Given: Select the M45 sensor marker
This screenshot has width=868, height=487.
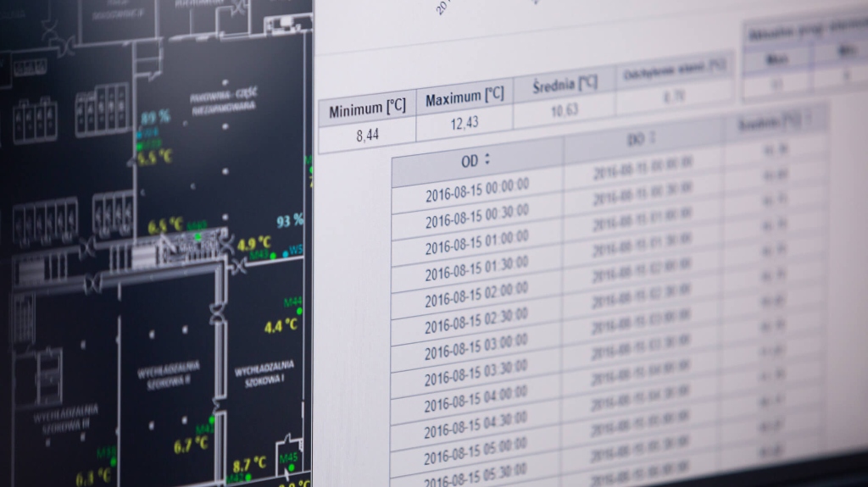Looking at the screenshot, I should 289,458.
